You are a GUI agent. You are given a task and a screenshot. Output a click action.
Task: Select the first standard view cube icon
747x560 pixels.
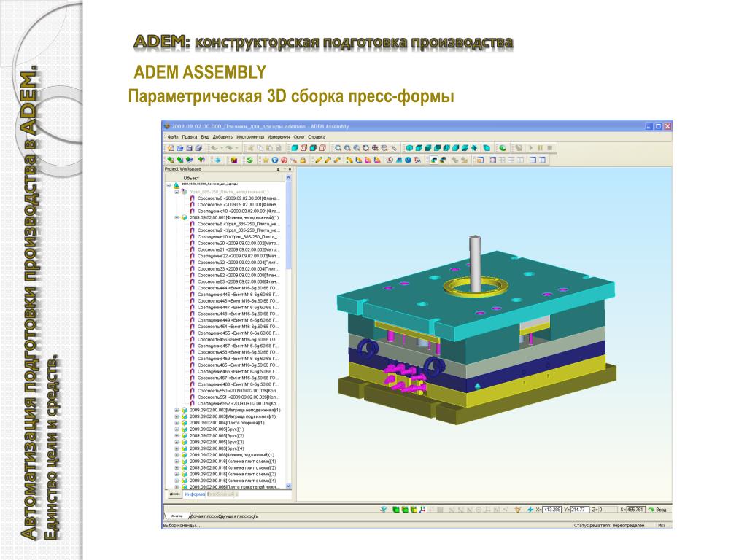point(409,148)
